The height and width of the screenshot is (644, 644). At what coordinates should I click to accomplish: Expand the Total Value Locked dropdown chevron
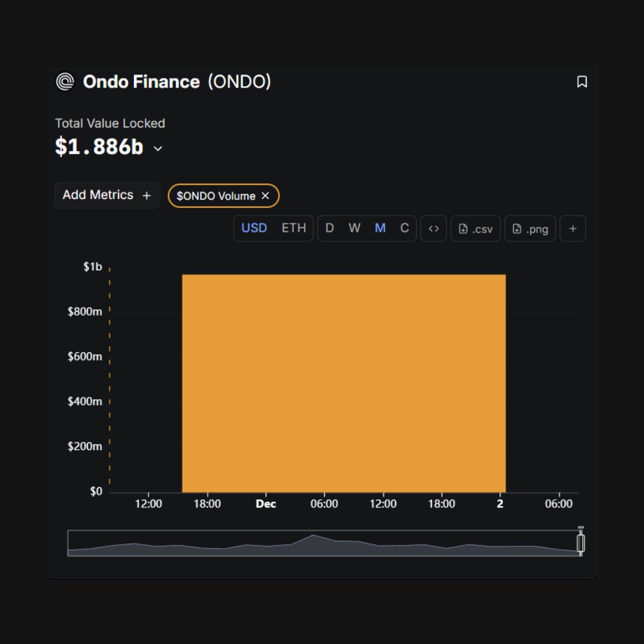(158, 148)
